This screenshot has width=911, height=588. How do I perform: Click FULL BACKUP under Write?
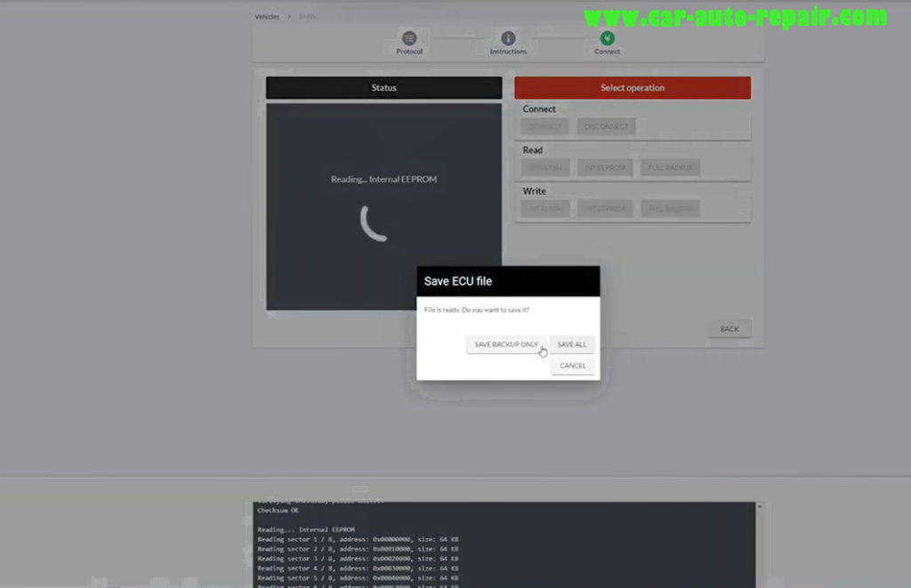(670, 208)
